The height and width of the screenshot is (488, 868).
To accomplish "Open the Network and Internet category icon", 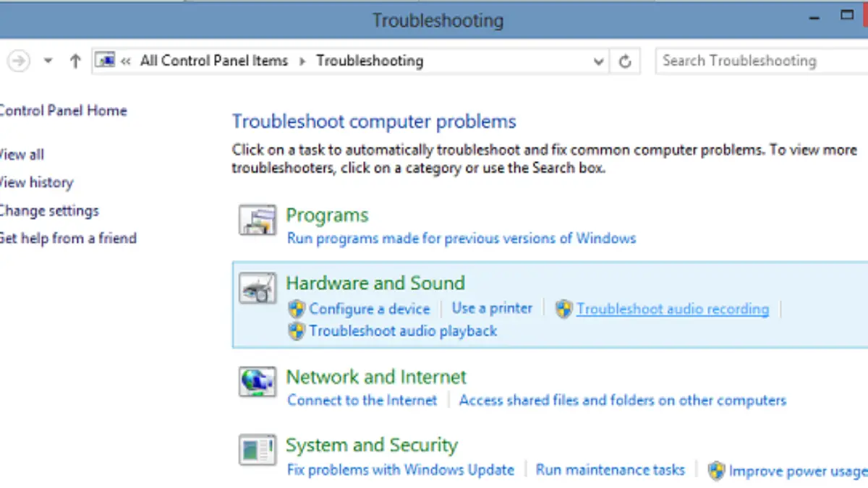I will click(258, 381).
